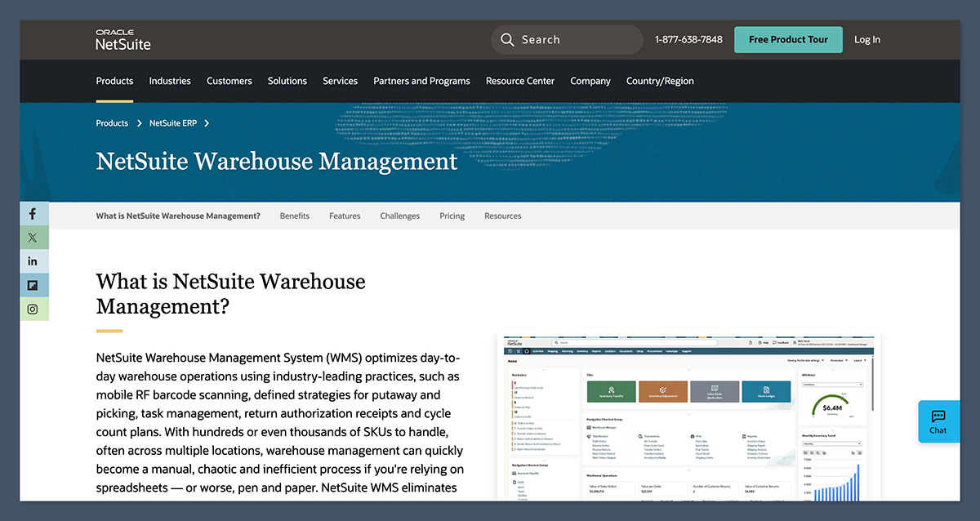Open the Industries menu
This screenshot has height=521, width=980.
tap(170, 81)
